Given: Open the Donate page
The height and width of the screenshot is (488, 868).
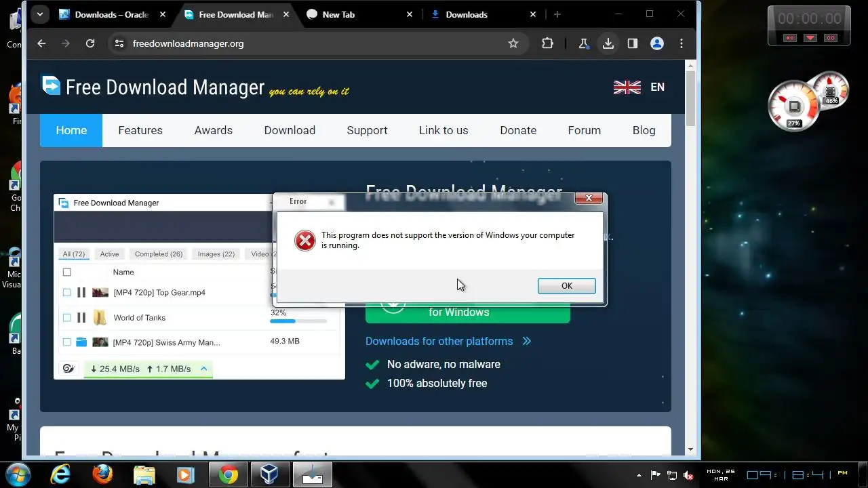Looking at the screenshot, I should pos(518,130).
